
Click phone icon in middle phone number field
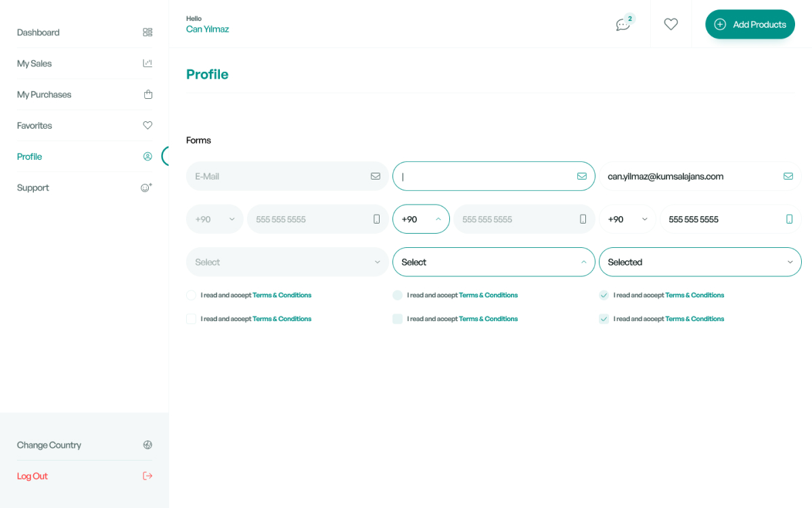point(583,219)
